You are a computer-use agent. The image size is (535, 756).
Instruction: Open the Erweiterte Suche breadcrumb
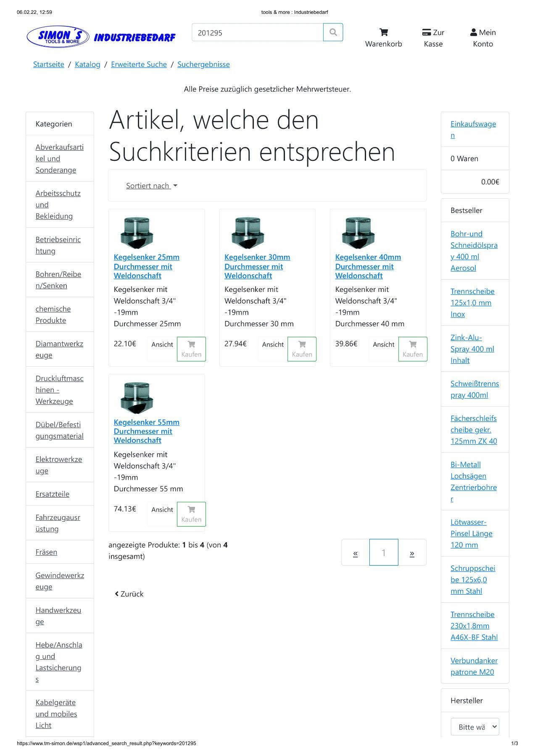(x=139, y=64)
